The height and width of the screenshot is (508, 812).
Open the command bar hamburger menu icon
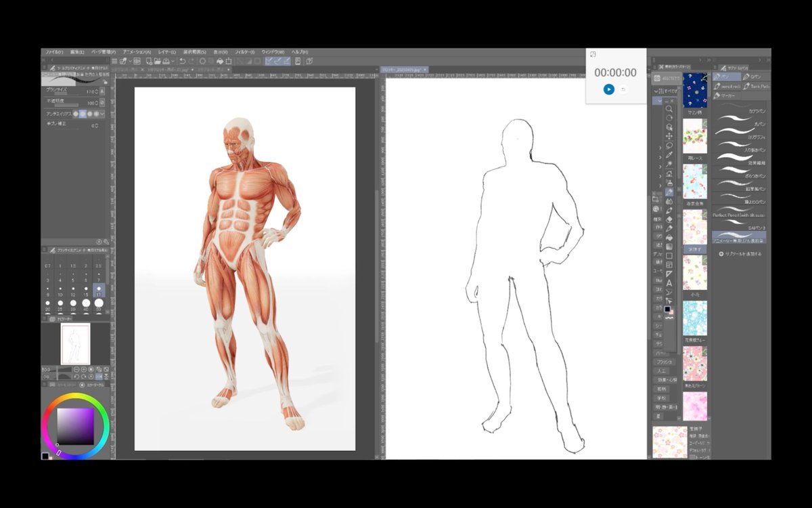pos(114,61)
